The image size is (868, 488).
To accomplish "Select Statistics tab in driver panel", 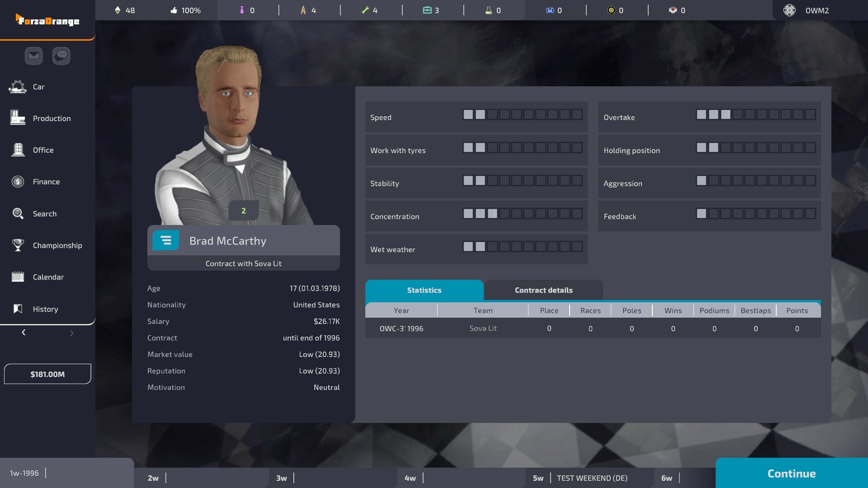I will [424, 290].
